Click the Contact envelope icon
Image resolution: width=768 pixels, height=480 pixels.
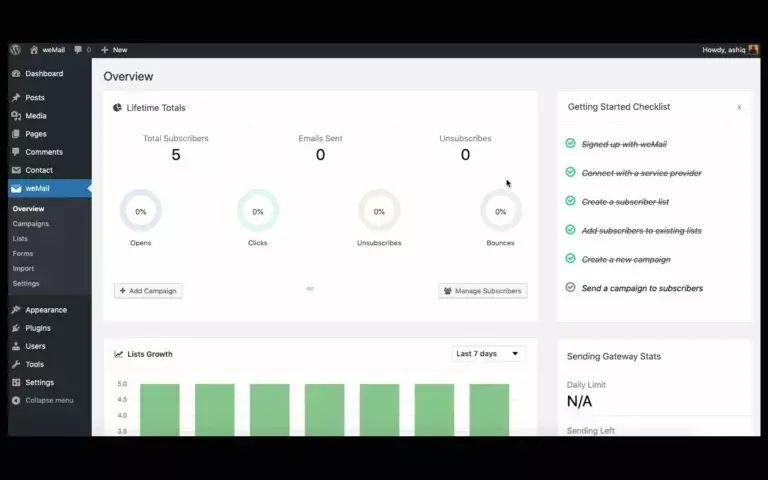[x=16, y=170]
